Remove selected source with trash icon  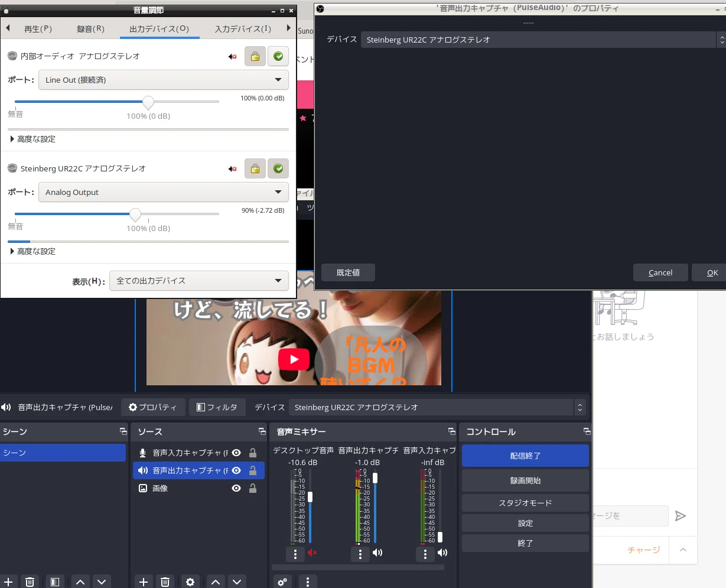pyautogui.click(x=165, y=582)
